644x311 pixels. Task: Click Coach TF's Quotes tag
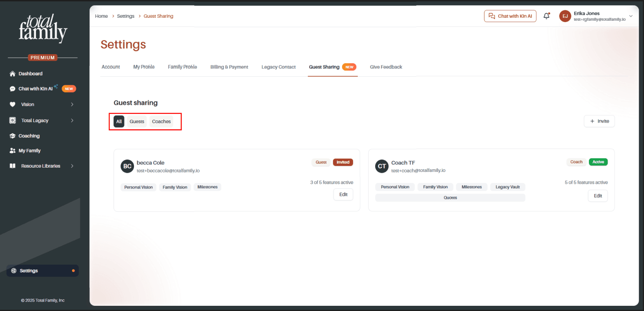click(450, 198)
